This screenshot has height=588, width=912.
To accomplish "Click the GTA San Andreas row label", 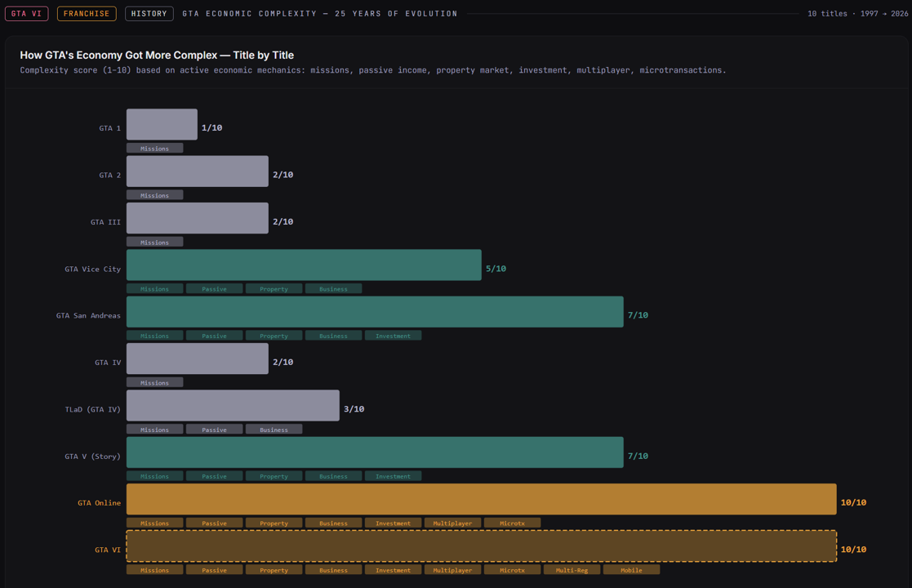I will pos(88,315).
